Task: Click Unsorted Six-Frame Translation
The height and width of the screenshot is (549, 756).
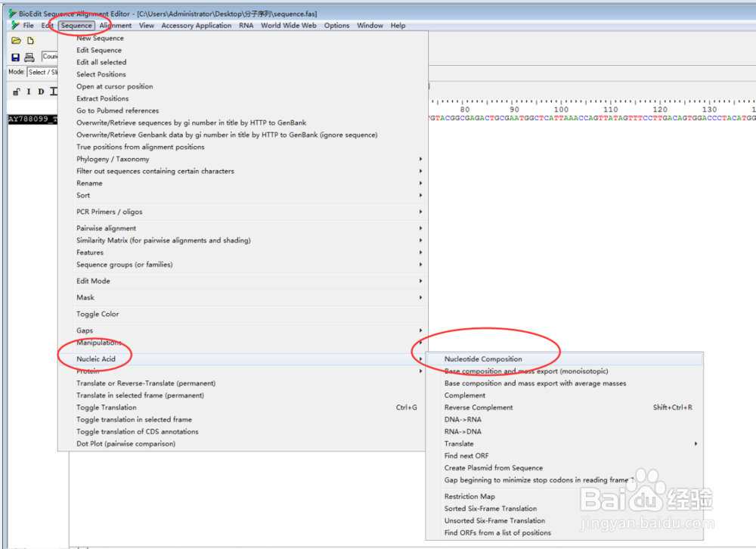Action: tap(565, 520)
